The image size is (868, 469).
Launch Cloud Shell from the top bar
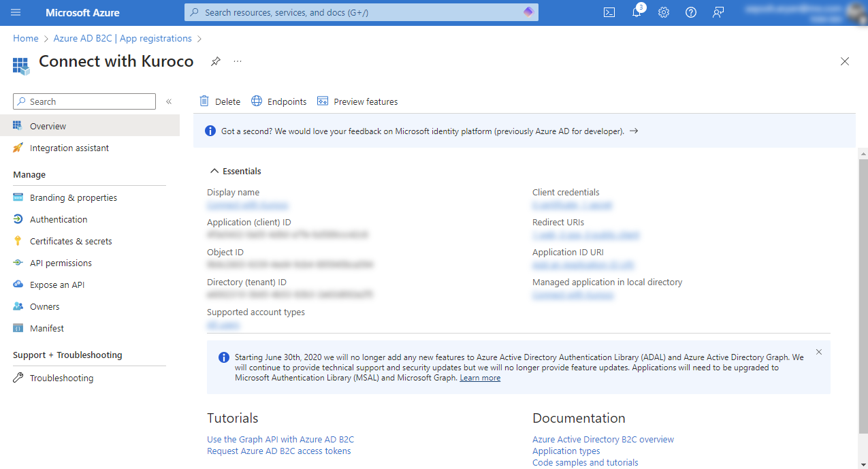pos(609,12)
